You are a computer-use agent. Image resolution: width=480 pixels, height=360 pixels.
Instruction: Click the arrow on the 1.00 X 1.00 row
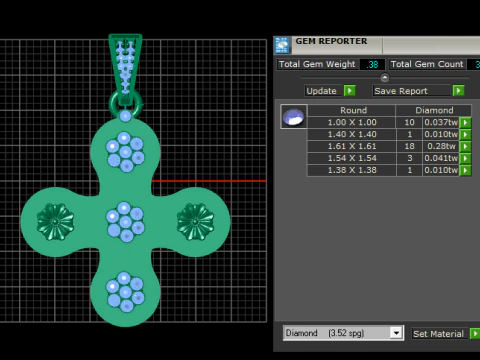pos(465,122)
